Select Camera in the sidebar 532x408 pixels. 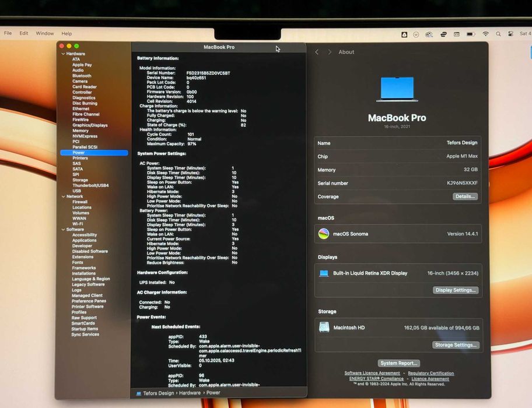pyautogui.click(x=80, y=82)
